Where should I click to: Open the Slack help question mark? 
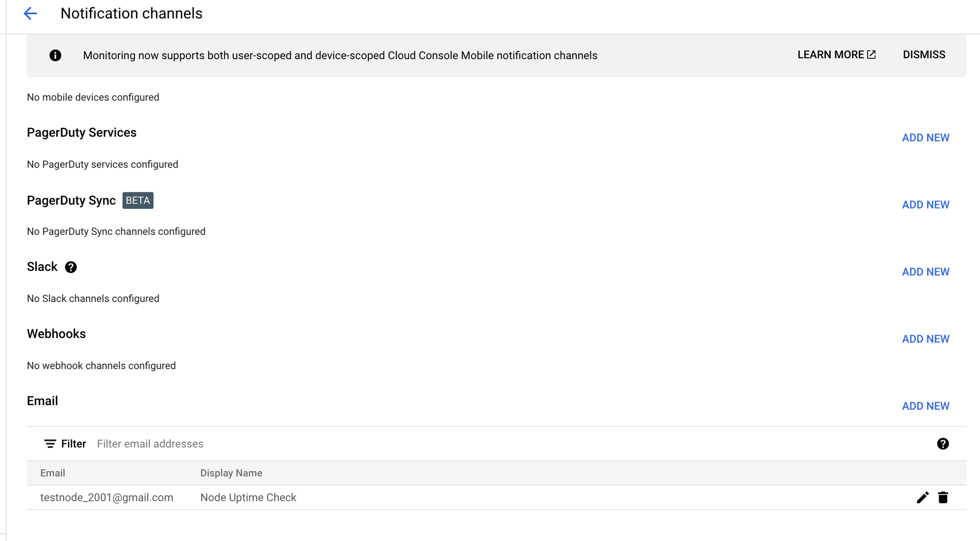coord(71,267)
